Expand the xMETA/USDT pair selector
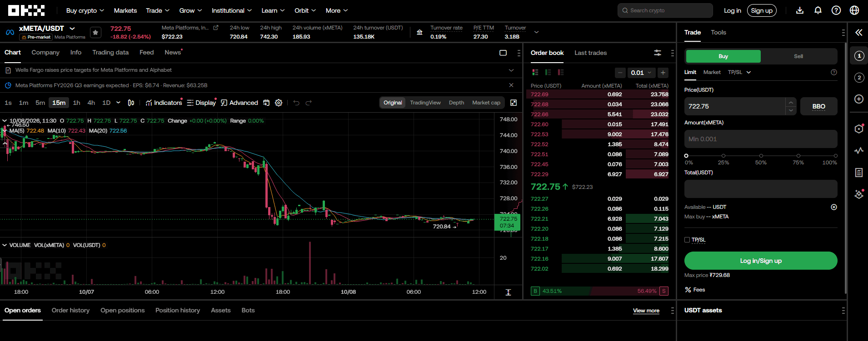This screenshot has height=341, width=868. [72, 28]
